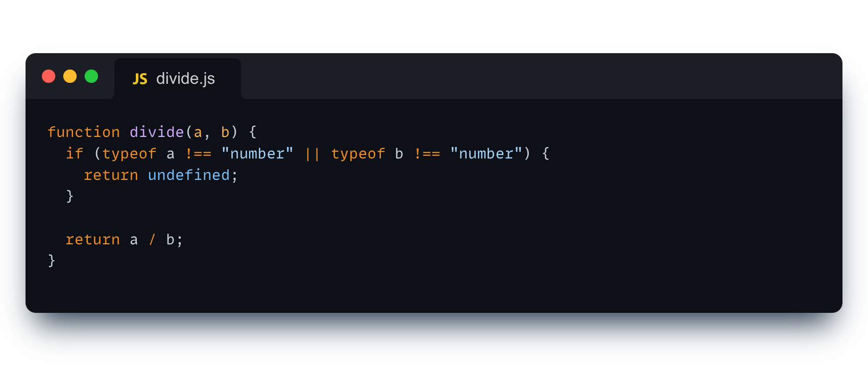Click the division slash operator

click(152, 240)
